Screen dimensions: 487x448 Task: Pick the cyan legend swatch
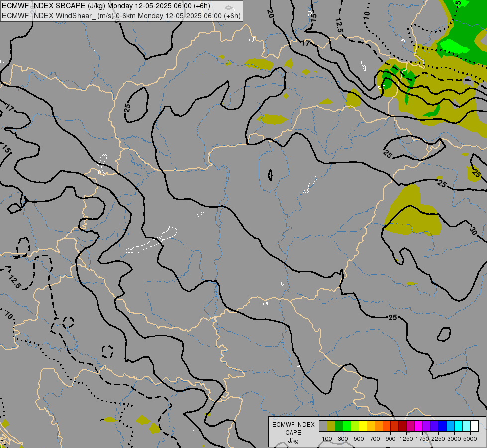point(459,426)
